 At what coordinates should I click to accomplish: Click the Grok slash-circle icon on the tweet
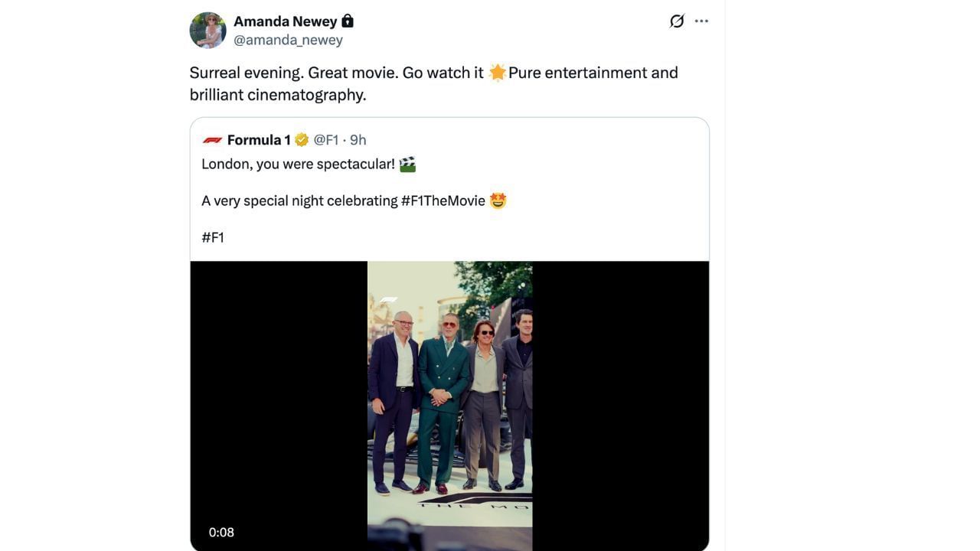click(x=676, y=21)
